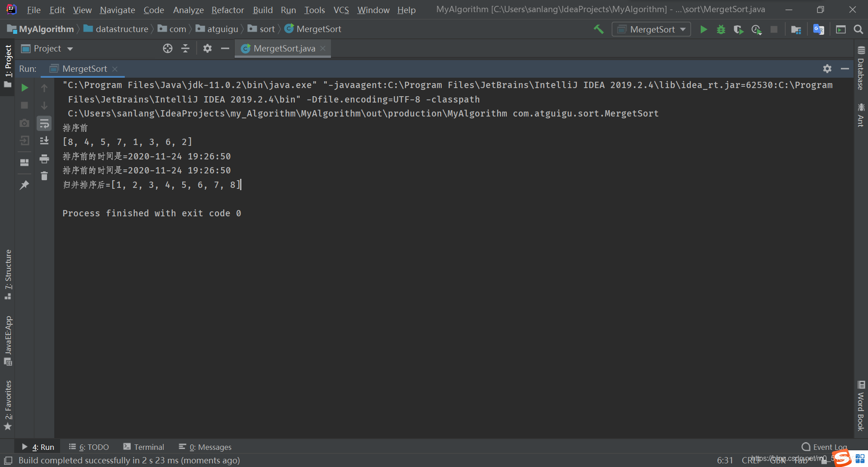The height and width of the screenshot is (467, 868).
Task: Toggle the Database tool window button
Action: (861, 68)
